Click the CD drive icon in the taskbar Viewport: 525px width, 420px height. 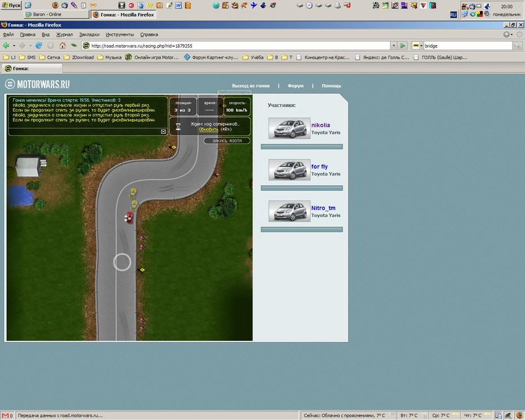tap(309, 5)
